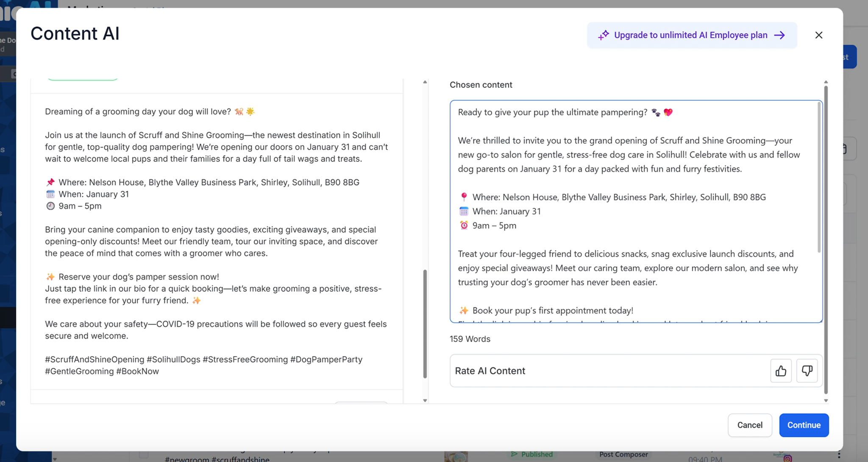
Task: Click the sparkle icon on the upgrade banner
Action: (x=604, y=35)
